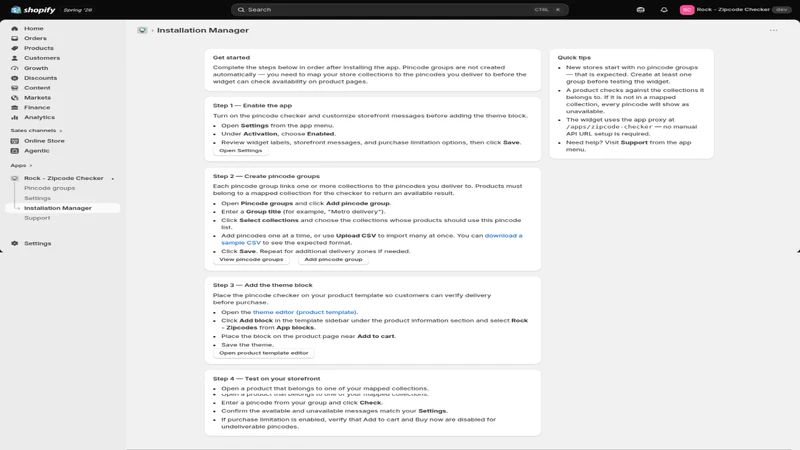The width and height of the screenshot is (800, 450).
Task: Open the store account menu
Action: [x=734, y=10]
